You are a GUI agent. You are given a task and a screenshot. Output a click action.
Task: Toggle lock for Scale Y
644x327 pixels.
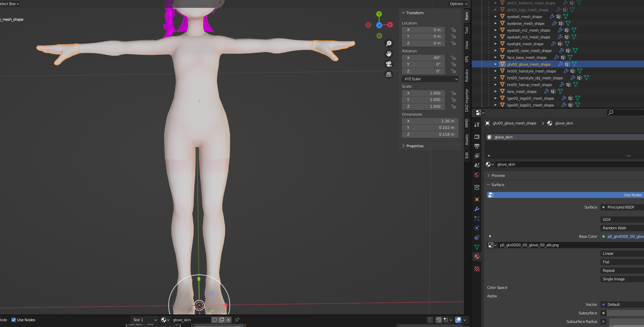click(453, 100)
